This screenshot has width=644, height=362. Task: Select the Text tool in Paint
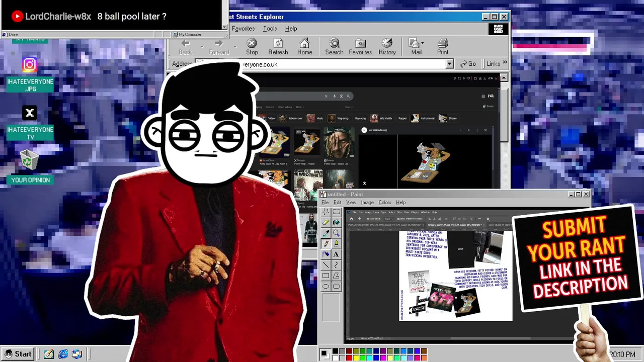point(336,254)
